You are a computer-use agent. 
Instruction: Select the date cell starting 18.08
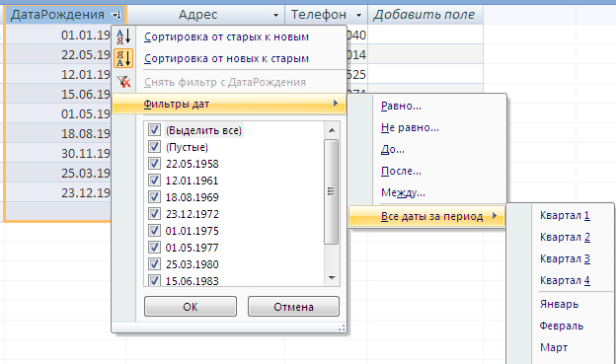[x=59, y=133]
